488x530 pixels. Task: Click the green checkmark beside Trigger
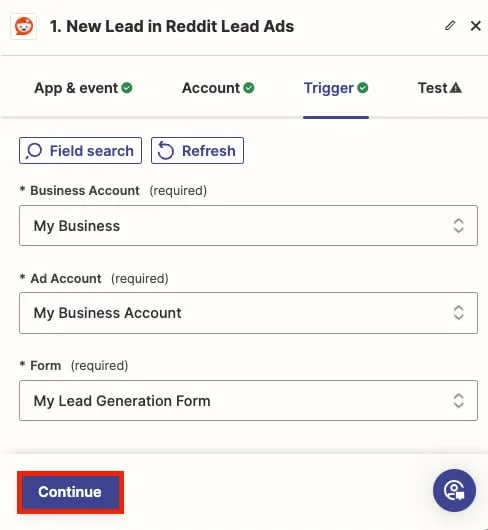(363, 88)
